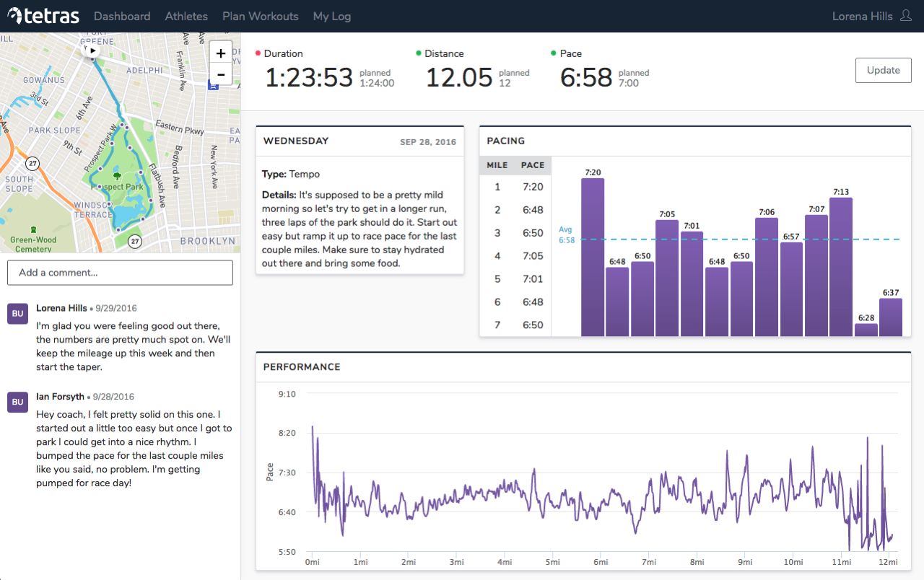
Task: Select the 6:28 pace bar
Action: [866, 330]
